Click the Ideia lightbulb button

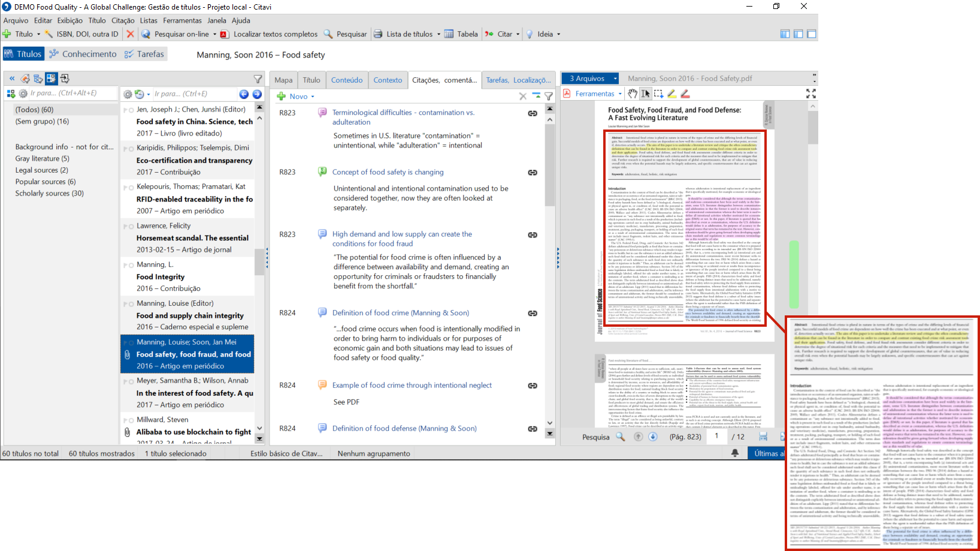[x=539, y=34]
